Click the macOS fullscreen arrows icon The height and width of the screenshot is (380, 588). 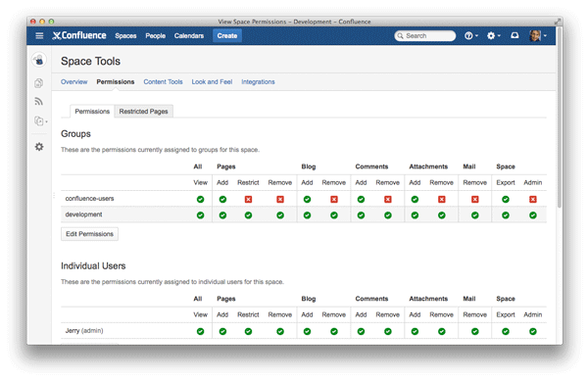(558, 22)
